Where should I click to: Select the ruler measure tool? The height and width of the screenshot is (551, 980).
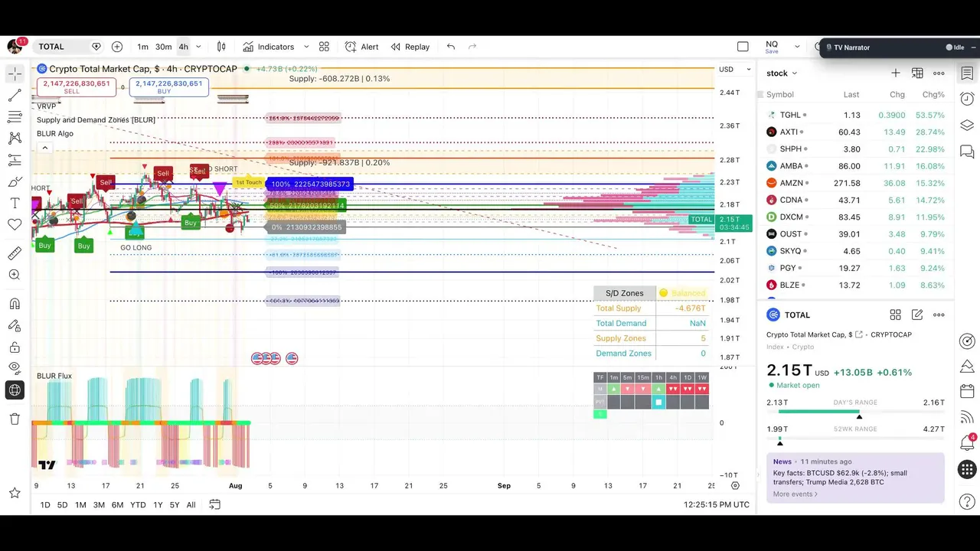pos(15,253)
